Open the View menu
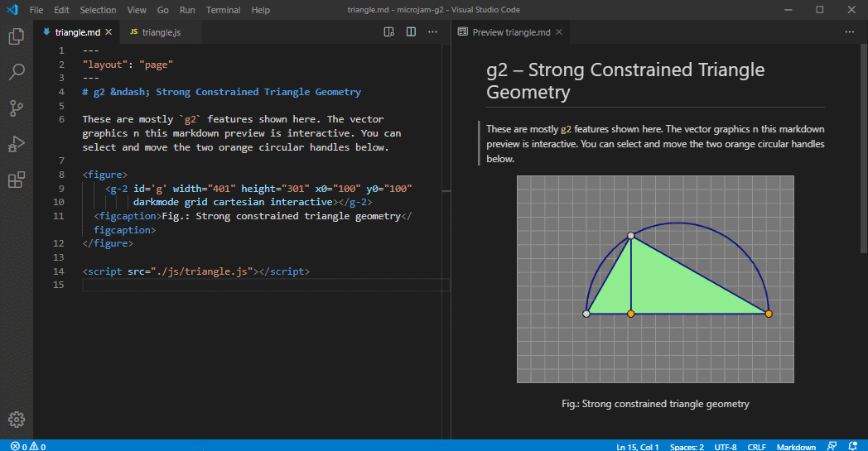 [x=137, y=10]
